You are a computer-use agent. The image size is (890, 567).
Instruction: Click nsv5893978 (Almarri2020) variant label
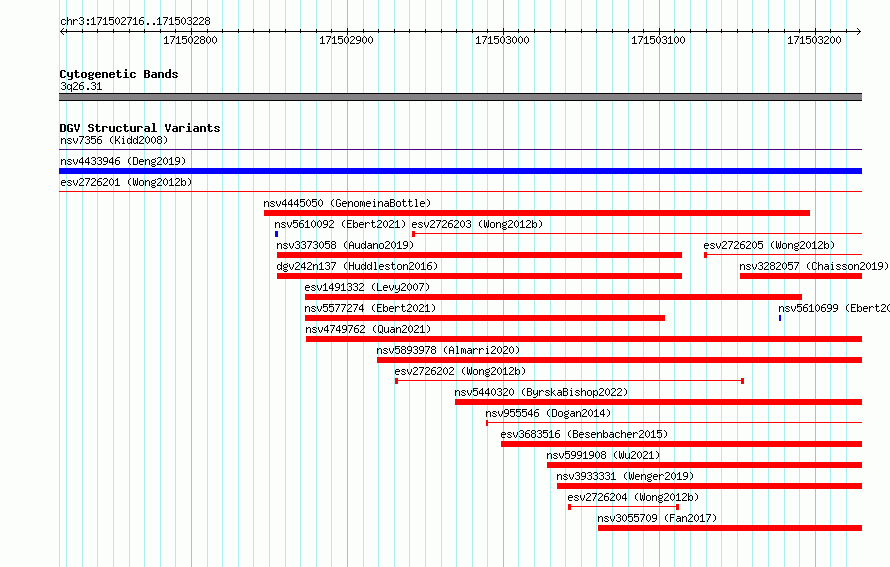(x=448, y=350)
